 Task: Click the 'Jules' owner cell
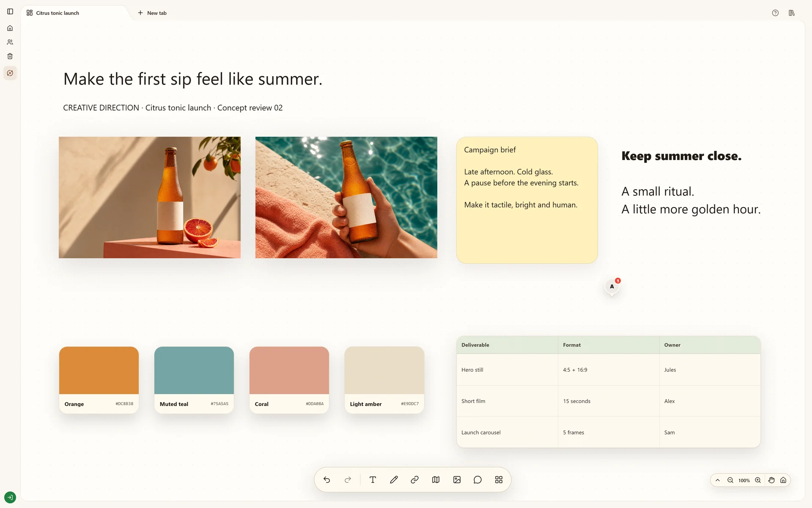click(710, 370)
